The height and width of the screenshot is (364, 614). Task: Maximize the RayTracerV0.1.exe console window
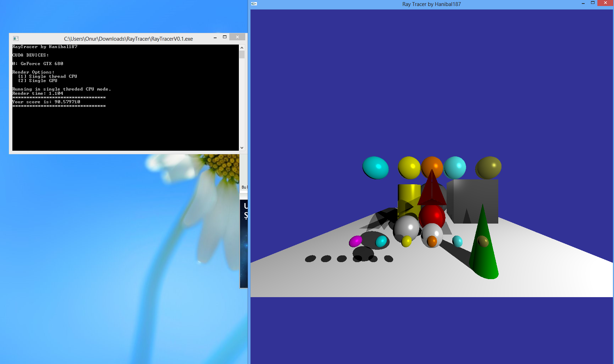[x=225, y=37]
